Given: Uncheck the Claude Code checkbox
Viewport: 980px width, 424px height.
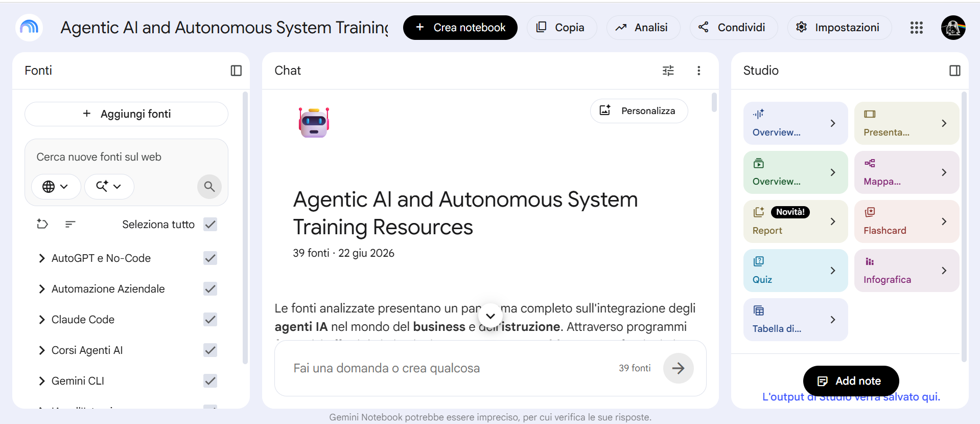Looking at the screenshot, I should (211, 320).
